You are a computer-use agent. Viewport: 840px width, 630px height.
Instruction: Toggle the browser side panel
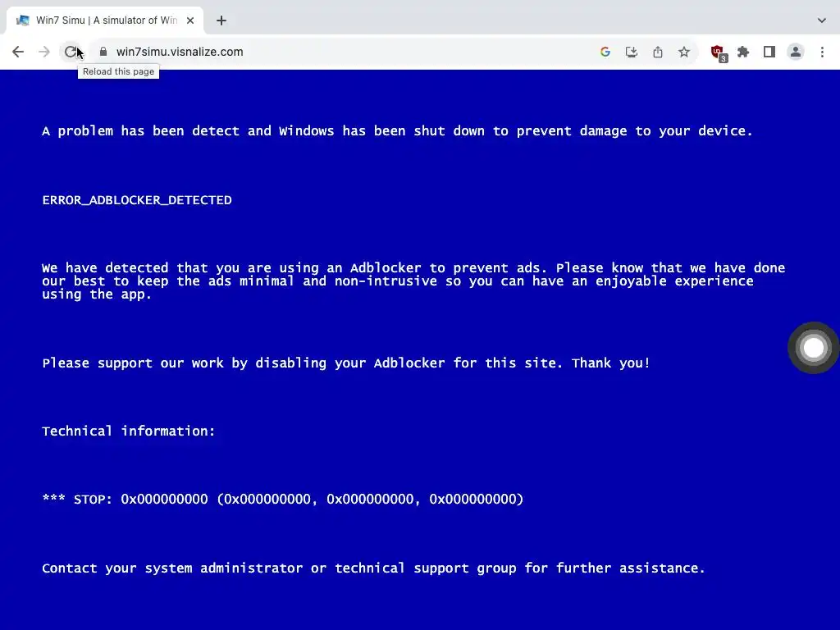point(769,52)
